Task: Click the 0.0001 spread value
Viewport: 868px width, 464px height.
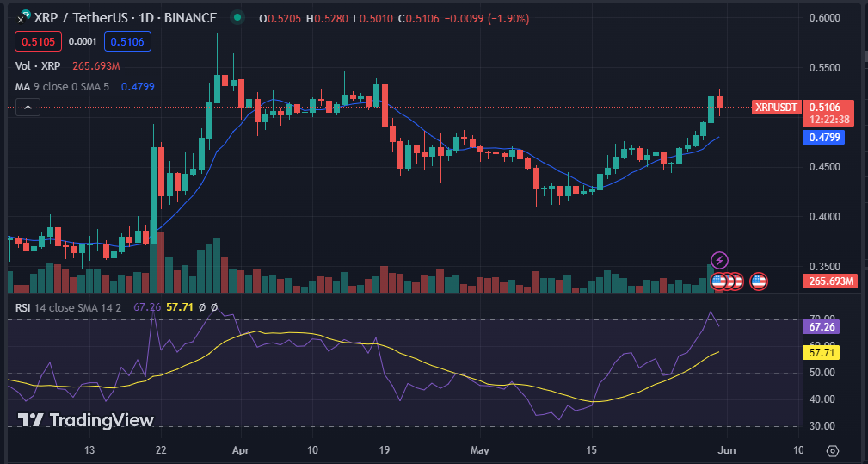Action: 83,41
